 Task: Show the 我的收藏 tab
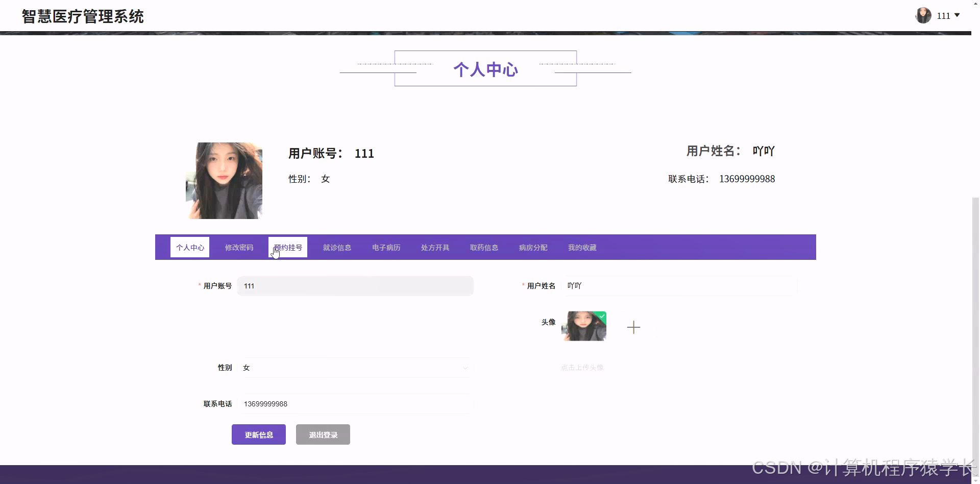pyautogui.click(x=582, y=247)
